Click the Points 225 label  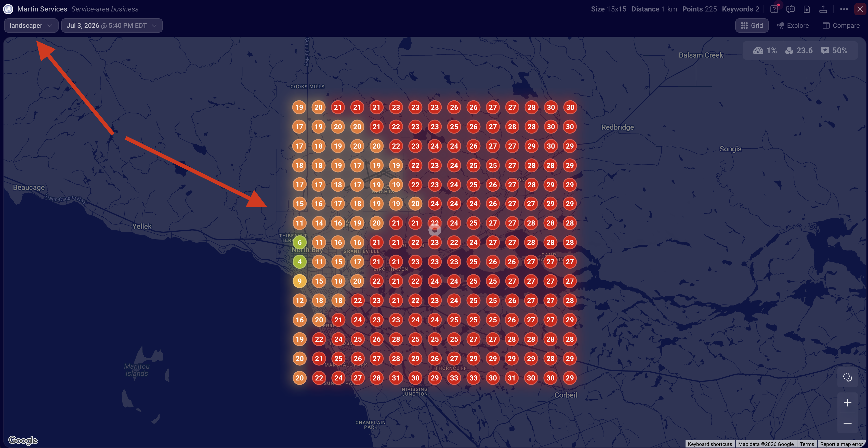(x=700, y=9)
